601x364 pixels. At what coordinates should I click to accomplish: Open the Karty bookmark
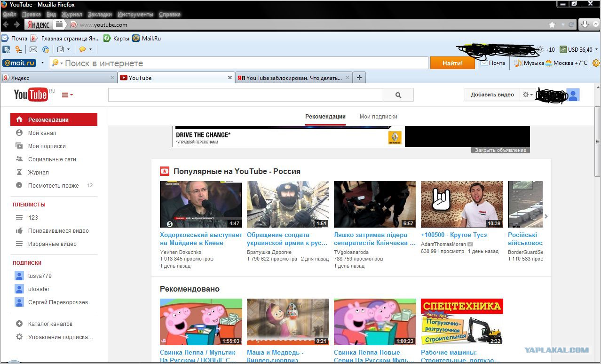[116, 39]
